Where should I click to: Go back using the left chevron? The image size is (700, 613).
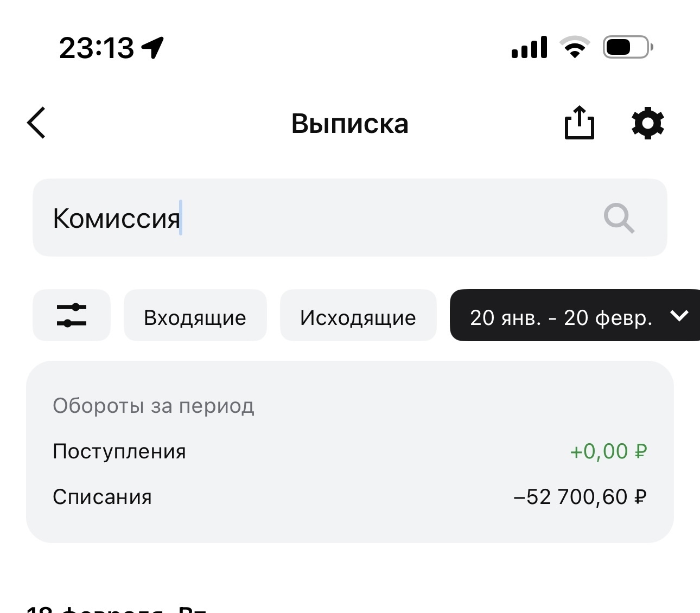[x=36, y=123]
